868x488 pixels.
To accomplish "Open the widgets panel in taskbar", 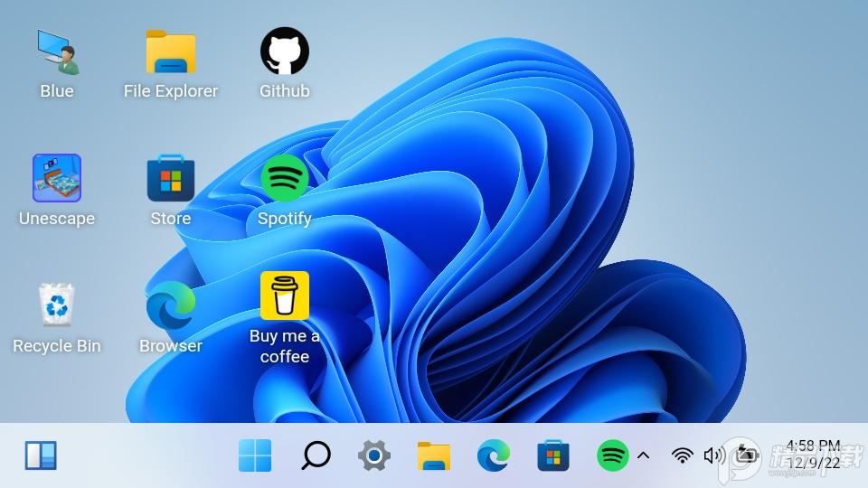I will 41,455.
